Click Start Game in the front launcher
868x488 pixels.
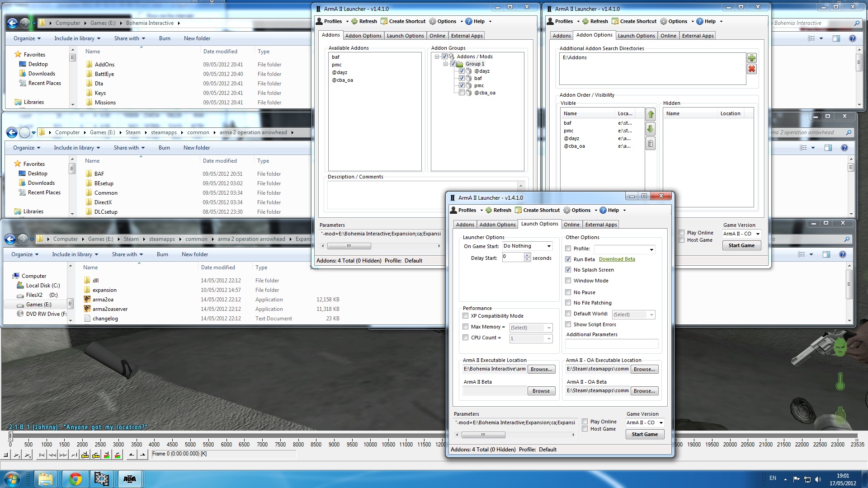[x=645, y=434]
